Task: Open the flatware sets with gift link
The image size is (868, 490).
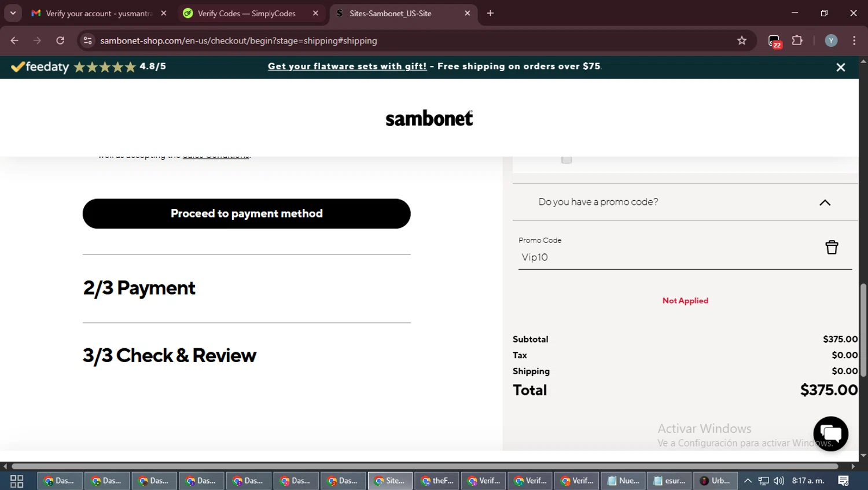Action: (347, 67)
